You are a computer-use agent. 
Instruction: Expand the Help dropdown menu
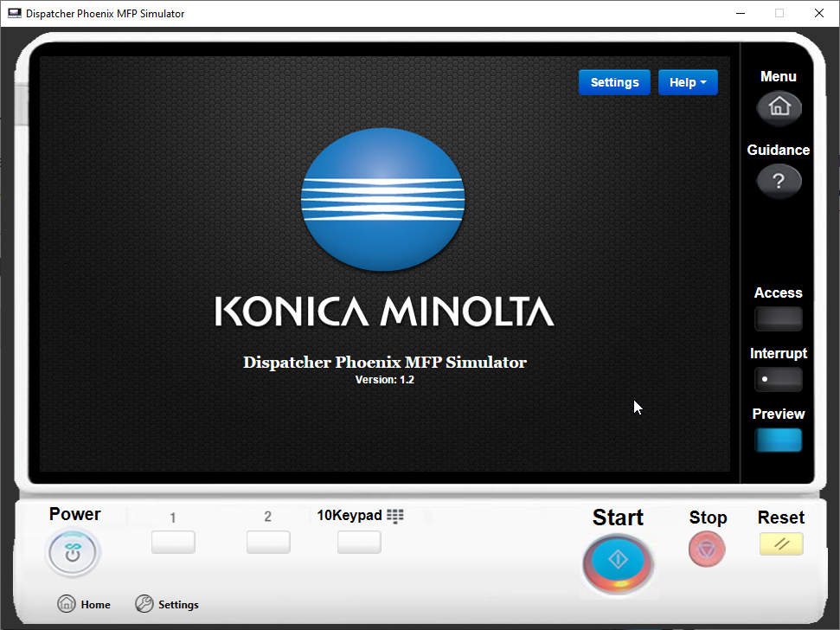point(688,82)
